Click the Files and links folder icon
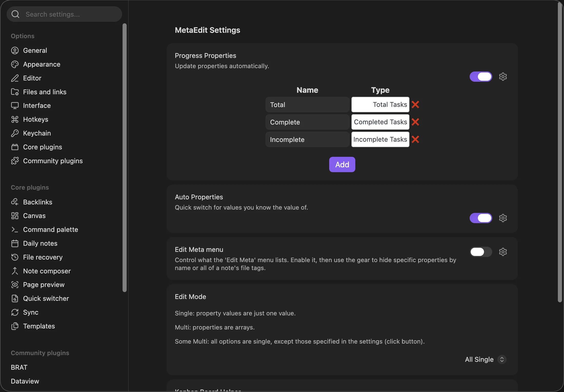The image size is (564, 392). pos(15,92)
